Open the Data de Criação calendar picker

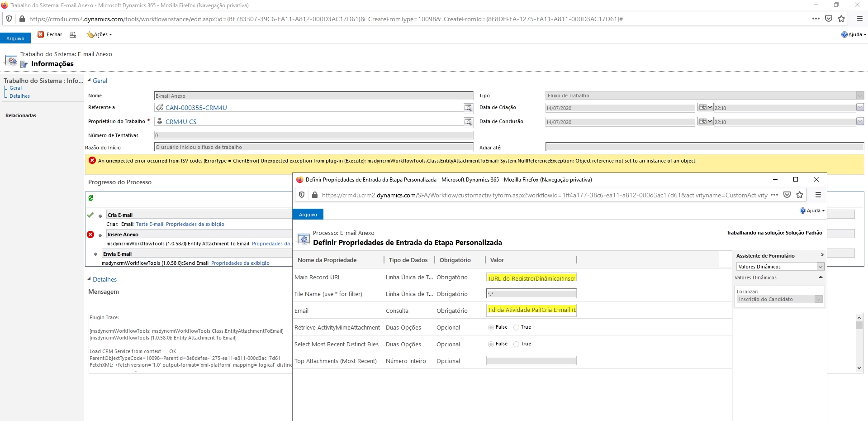pos(704,108)
